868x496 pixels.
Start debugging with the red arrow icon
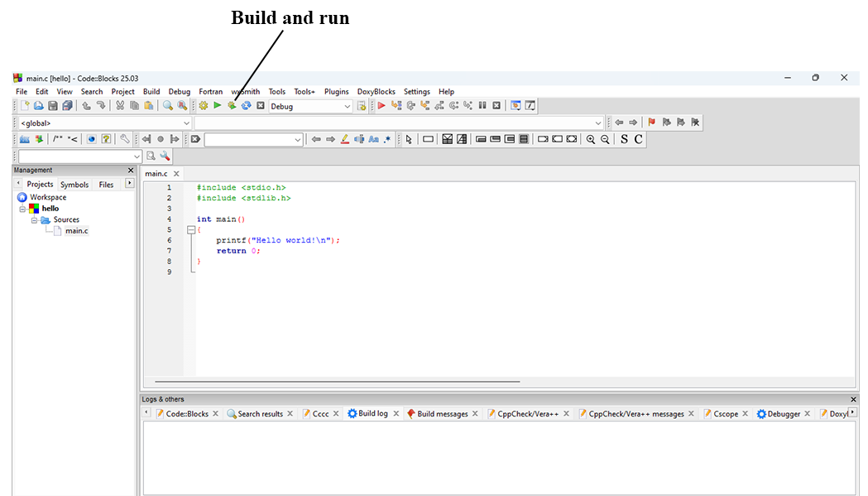tap(381, 106)
